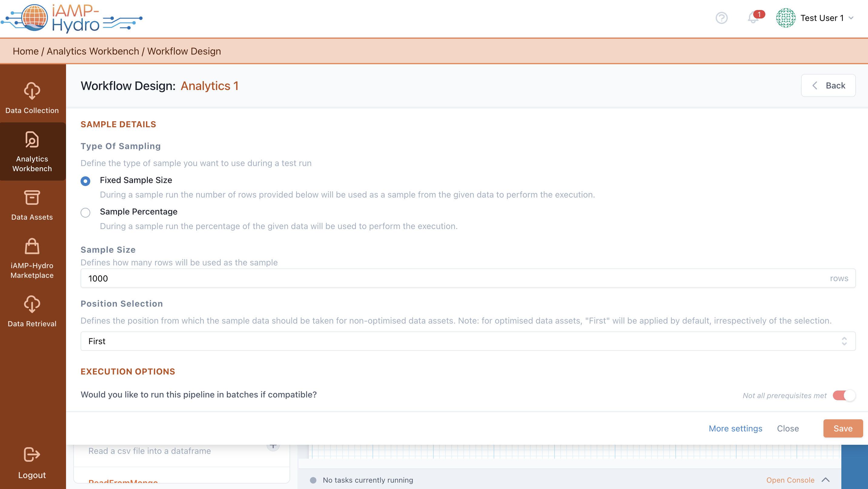Screen dimensions: 868x489
Task: Open iAMP-Hydro Marketplace bag icon
Action: click(32, 246)
